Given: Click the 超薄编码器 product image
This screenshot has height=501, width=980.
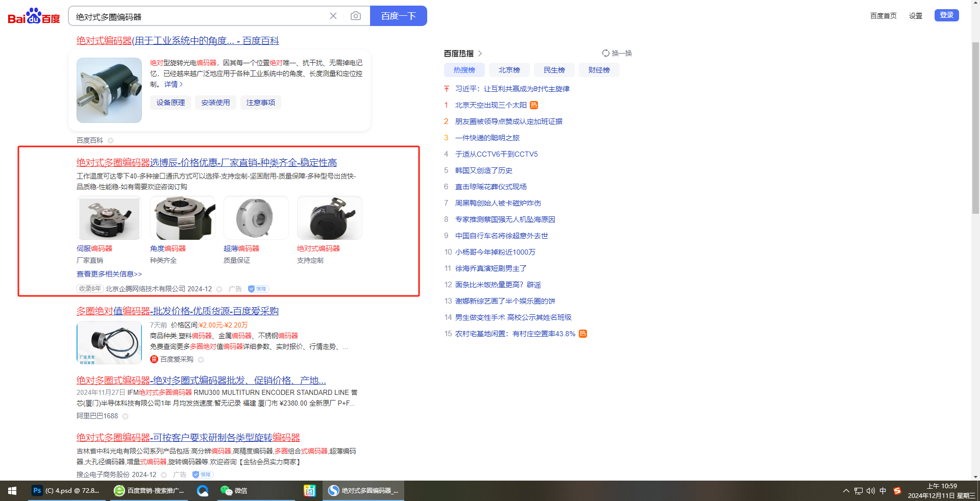Looking at the screenshot, I should pyautogui.click(x=256, y=218).
